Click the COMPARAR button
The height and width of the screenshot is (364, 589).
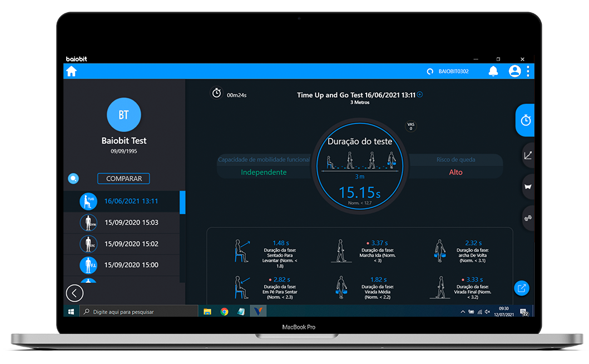123,178
